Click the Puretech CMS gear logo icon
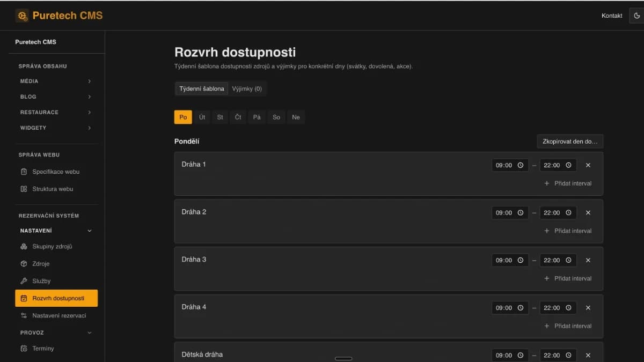The image size is (644, 362). tap(23, 16)
